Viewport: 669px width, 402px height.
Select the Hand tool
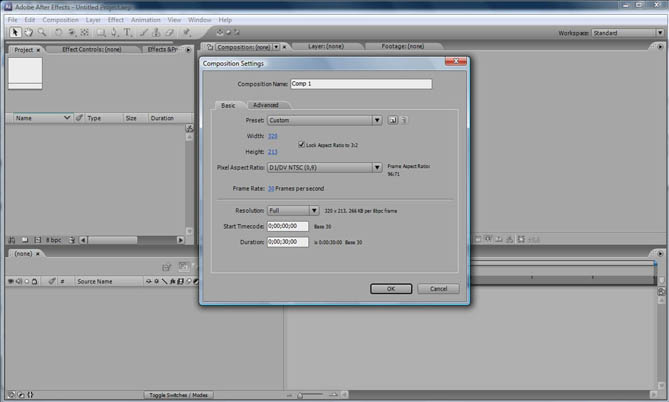27,32
